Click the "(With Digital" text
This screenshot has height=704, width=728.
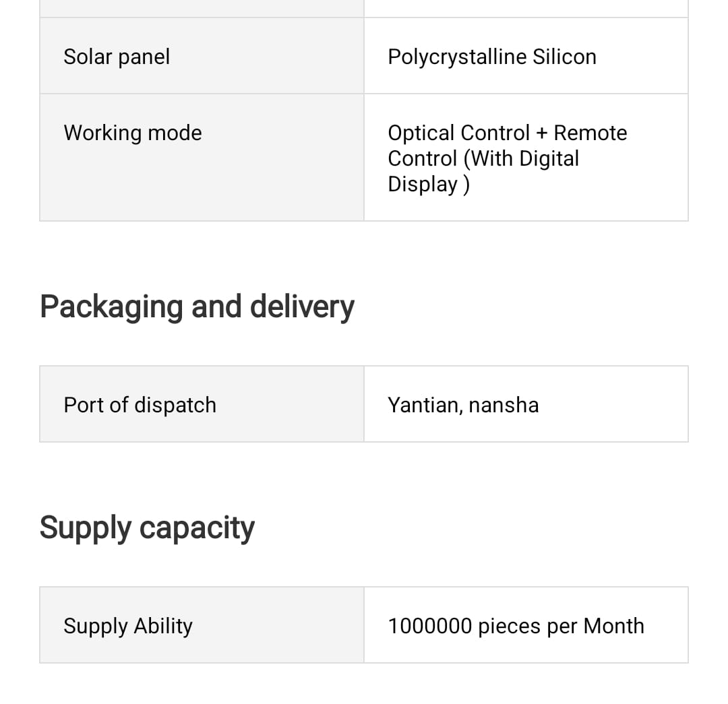pos(521,158)
